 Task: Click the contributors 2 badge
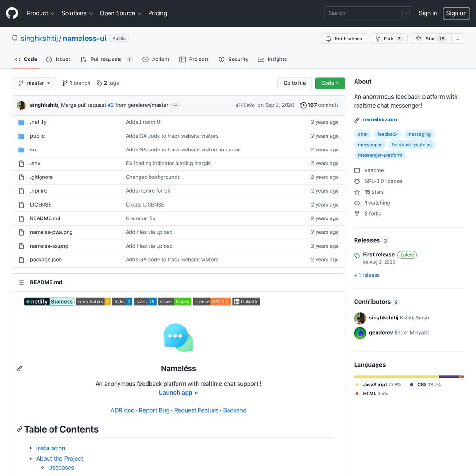(93, 301)
